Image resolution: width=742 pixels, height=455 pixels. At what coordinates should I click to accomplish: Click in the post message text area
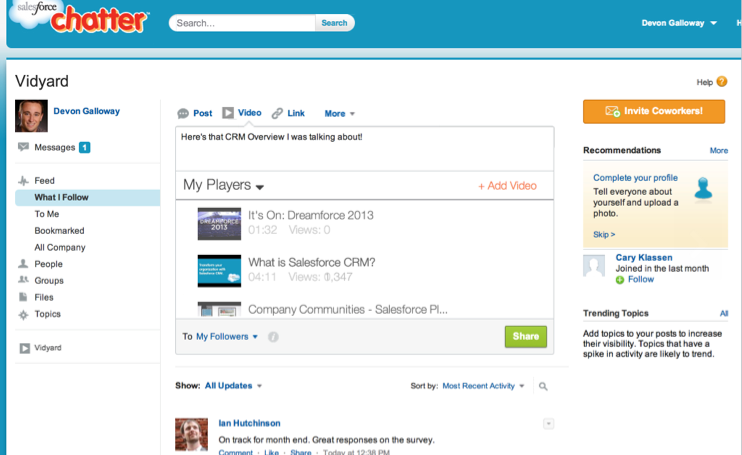point(364,149)
